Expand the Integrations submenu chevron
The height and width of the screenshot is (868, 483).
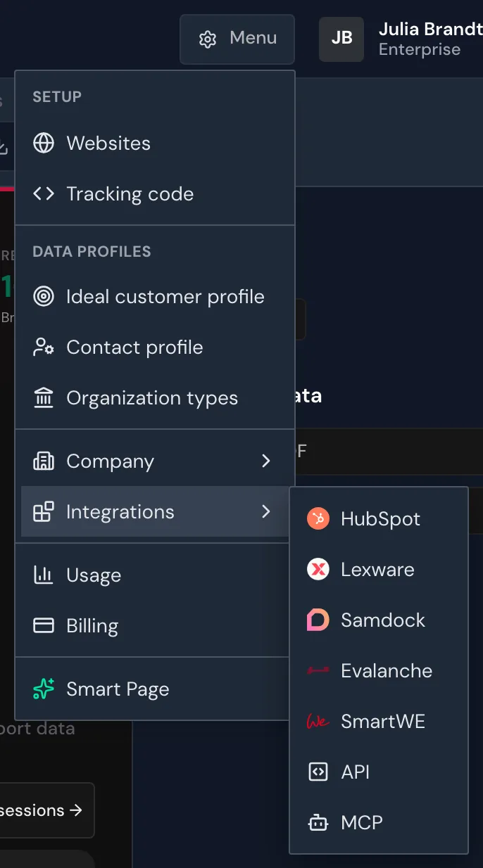[266, 512]
